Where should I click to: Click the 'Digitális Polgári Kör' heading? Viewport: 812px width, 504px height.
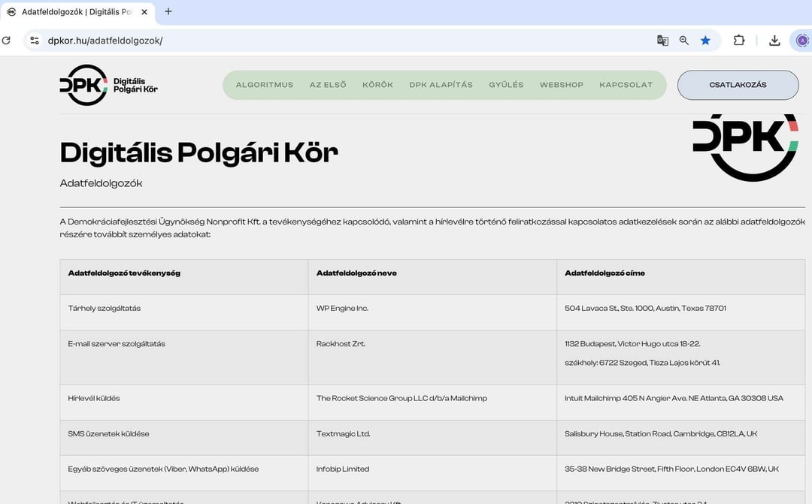[x=198, y=152]
